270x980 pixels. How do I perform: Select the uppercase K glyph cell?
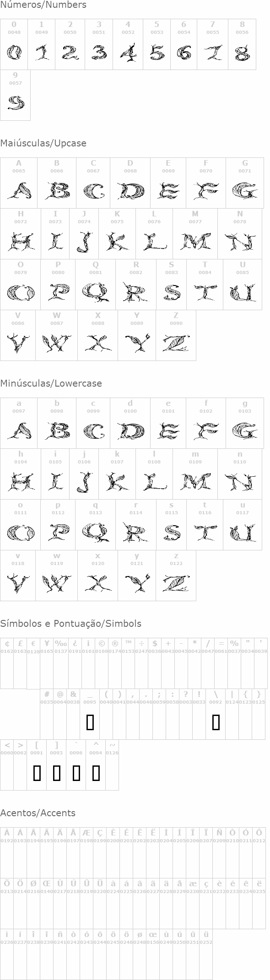click(117, 234)
